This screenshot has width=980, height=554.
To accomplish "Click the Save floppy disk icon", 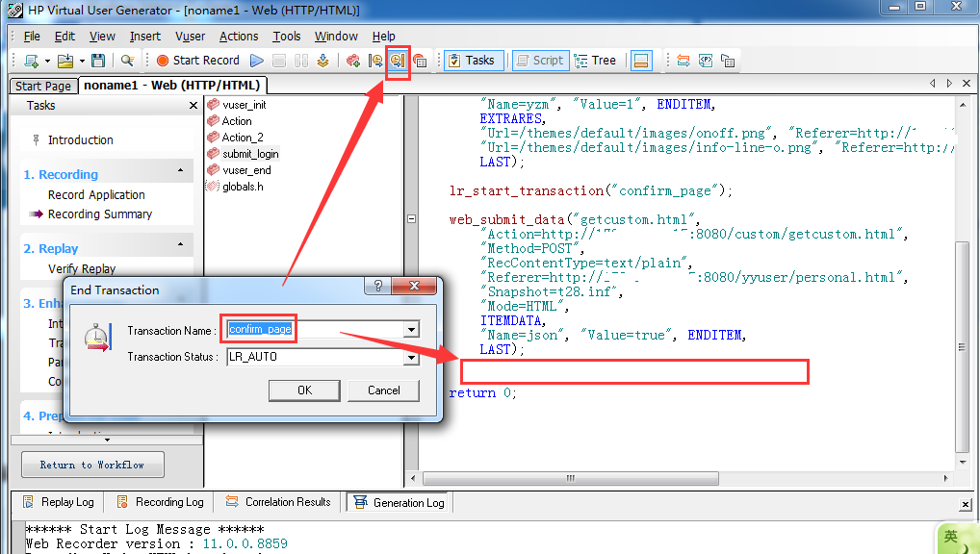I will click(98, 61).
